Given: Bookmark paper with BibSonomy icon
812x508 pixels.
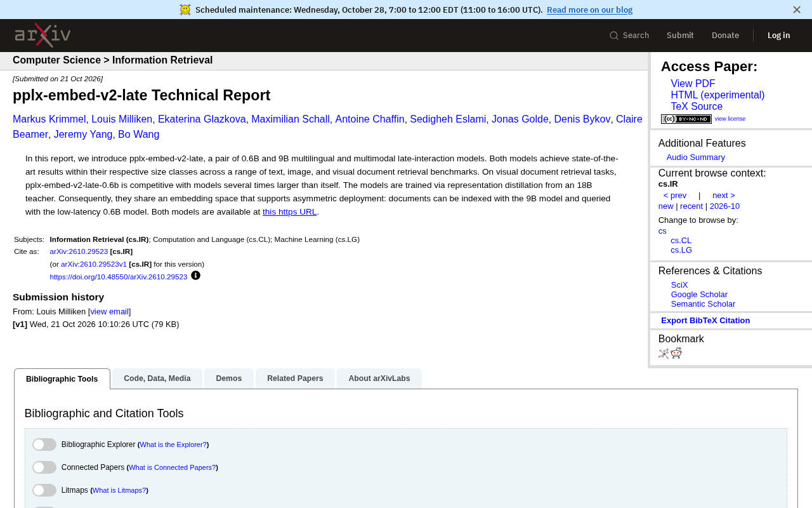Looking at the screenshot, I should [664, 354].
